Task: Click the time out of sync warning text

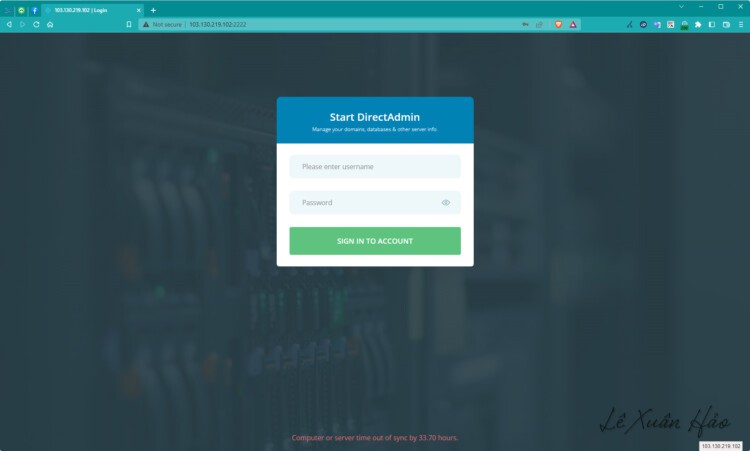Action: pos(375,438)
